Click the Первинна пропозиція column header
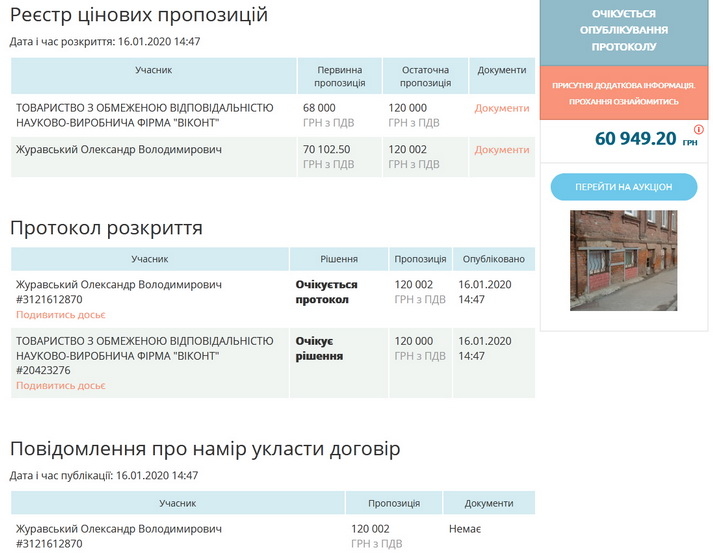The width and height of the screenshot is (713, 560). 339,76
